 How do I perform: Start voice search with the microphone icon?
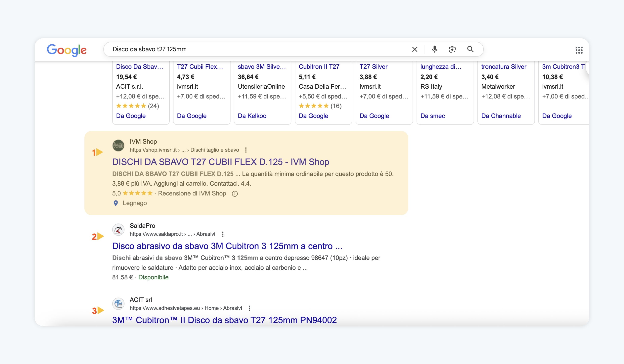pos(434,49)
